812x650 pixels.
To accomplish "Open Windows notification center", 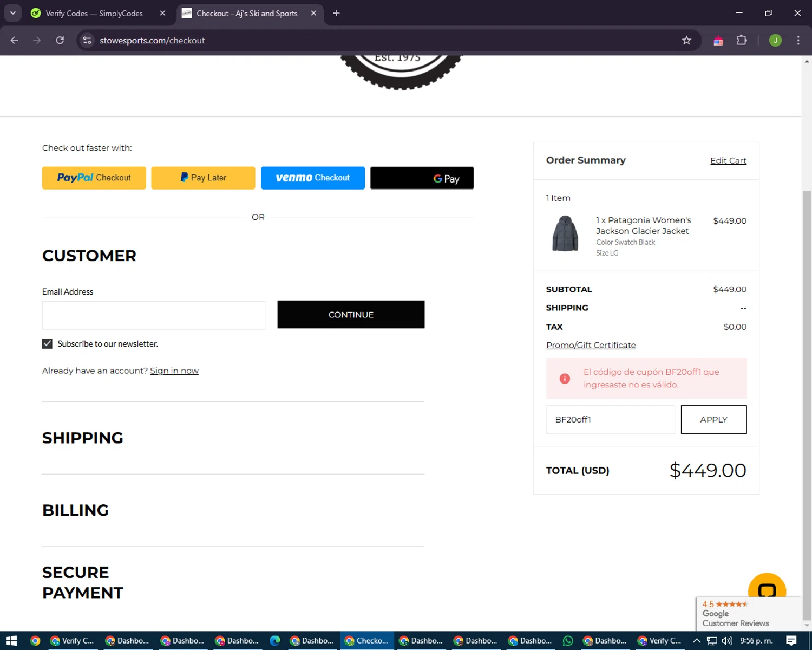I will pos(791,641).
